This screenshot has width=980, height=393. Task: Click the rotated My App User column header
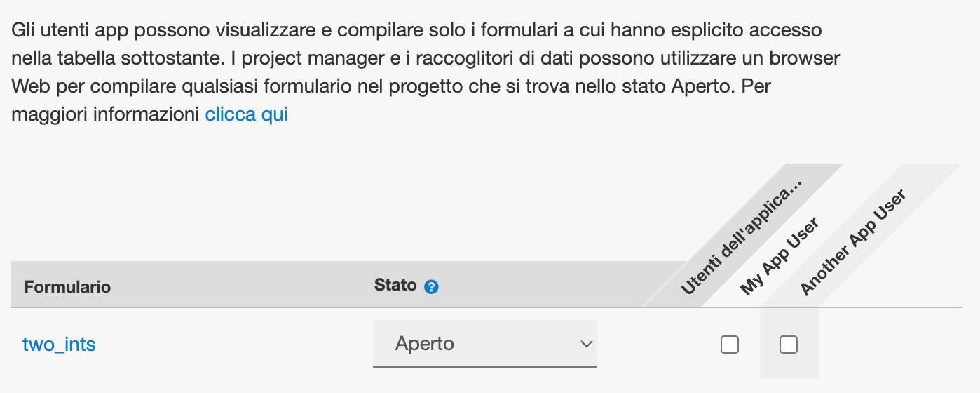[780, 256]
